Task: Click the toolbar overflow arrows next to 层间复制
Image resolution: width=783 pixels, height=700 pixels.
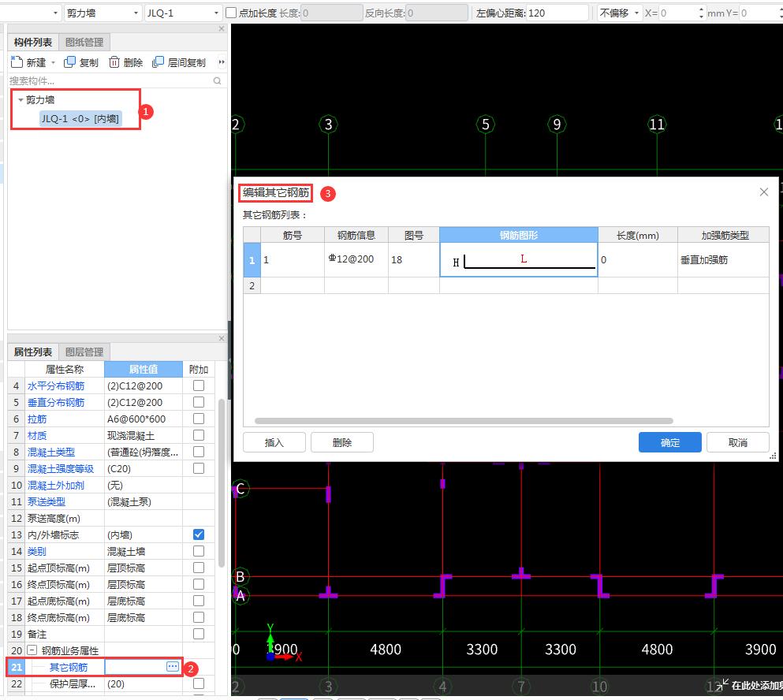Action: pyautogui.click(x=222, y=62)
